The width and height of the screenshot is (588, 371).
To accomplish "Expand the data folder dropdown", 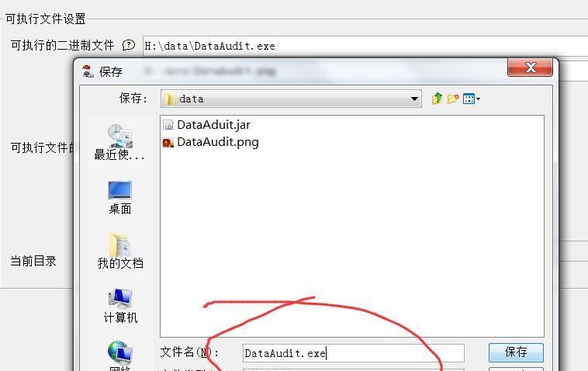I will (x=414, y=99).
